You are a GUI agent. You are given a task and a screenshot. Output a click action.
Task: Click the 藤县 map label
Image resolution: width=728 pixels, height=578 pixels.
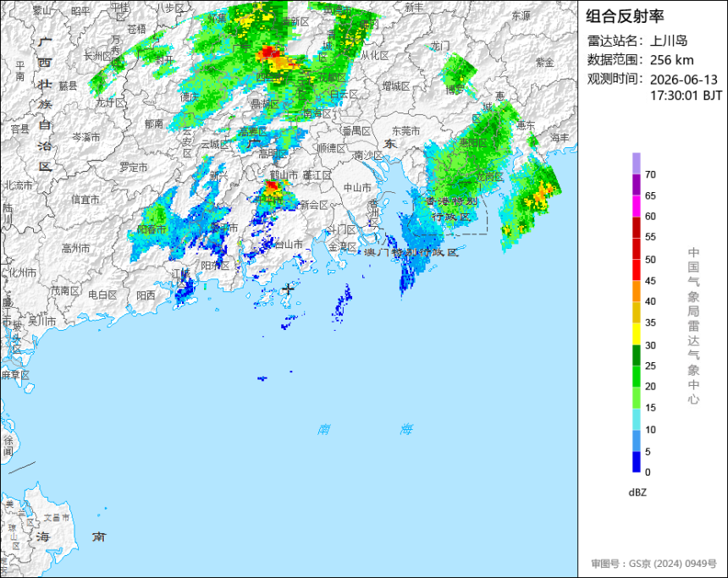point(68,85)
